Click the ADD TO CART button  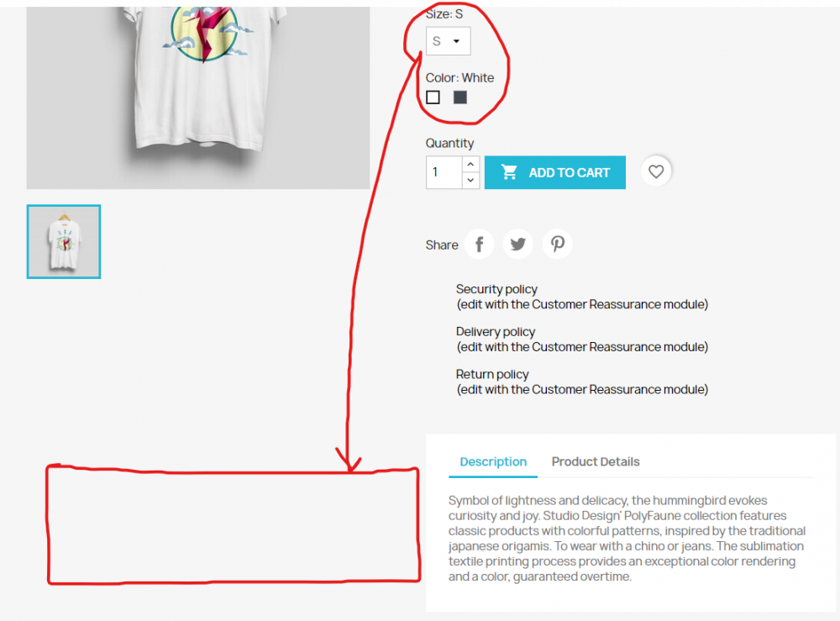[555, 172]
